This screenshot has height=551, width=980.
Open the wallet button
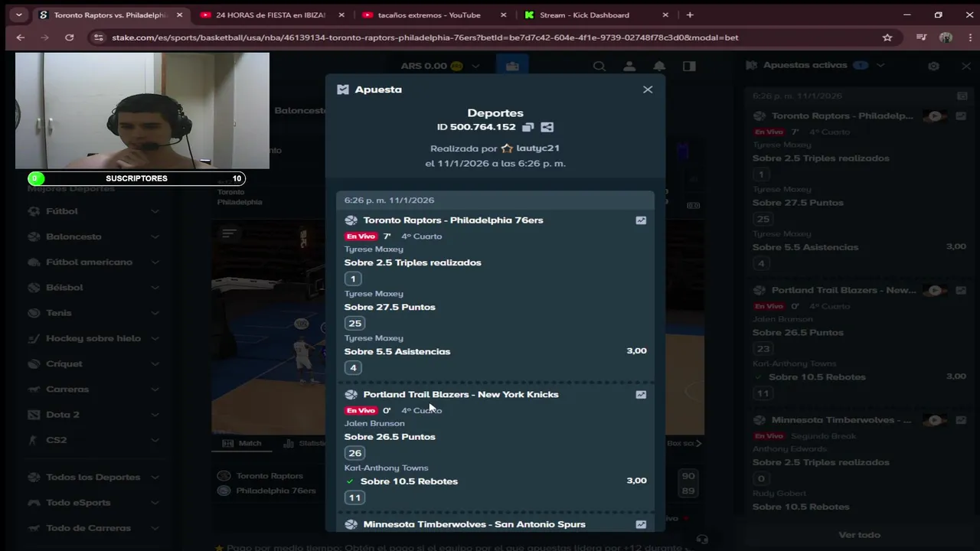coord(512,67)
